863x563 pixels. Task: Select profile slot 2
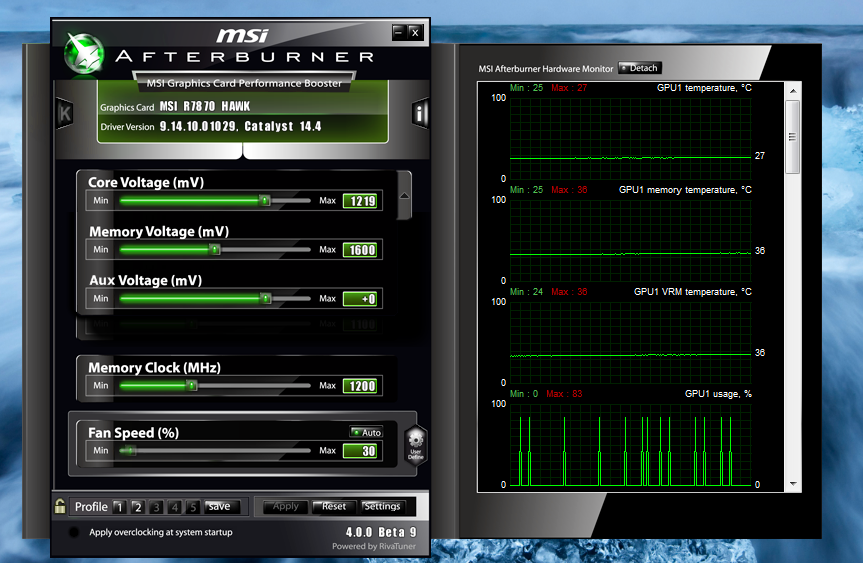tap(138, 507)
